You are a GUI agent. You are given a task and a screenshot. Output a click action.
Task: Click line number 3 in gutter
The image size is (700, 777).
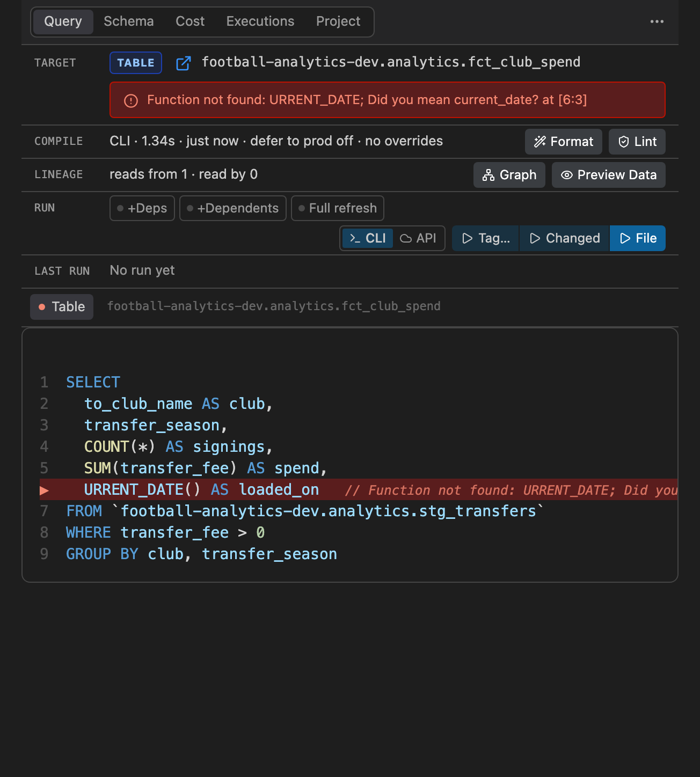click(44, 425)
